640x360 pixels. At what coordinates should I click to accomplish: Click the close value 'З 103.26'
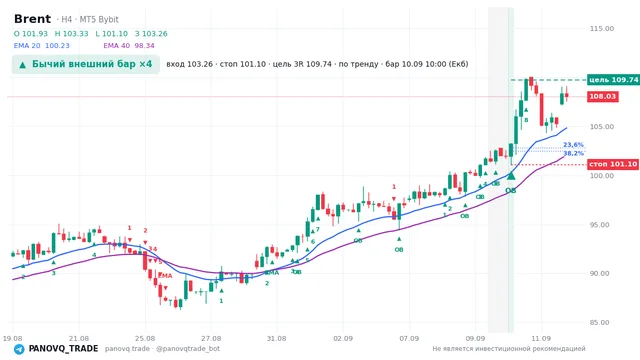coord(151,33)
